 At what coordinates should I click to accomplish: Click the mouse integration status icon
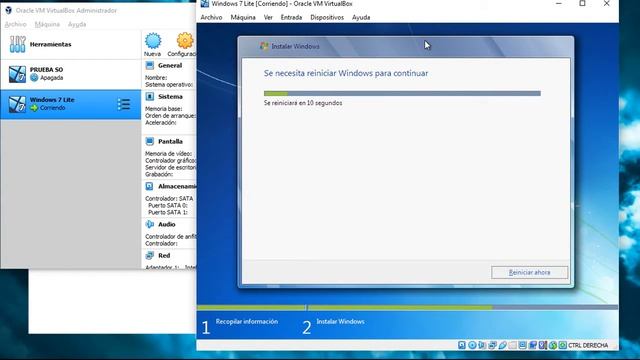(553, 345)
